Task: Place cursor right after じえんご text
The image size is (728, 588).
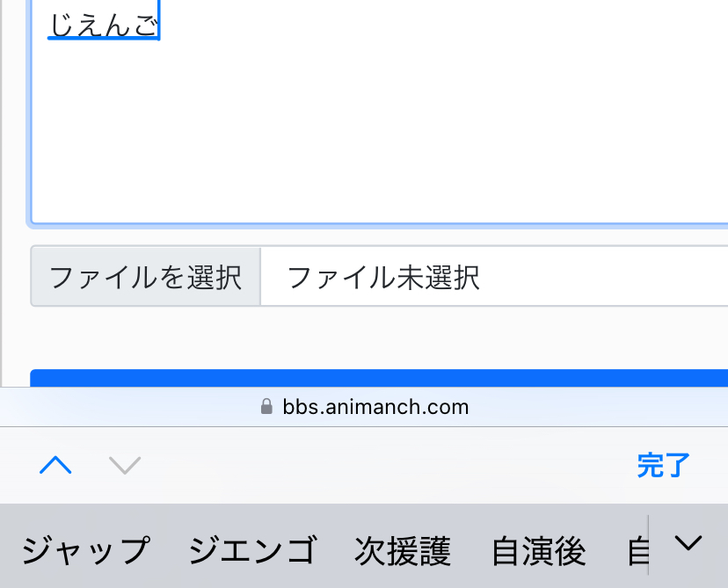Action: [160, 24]
